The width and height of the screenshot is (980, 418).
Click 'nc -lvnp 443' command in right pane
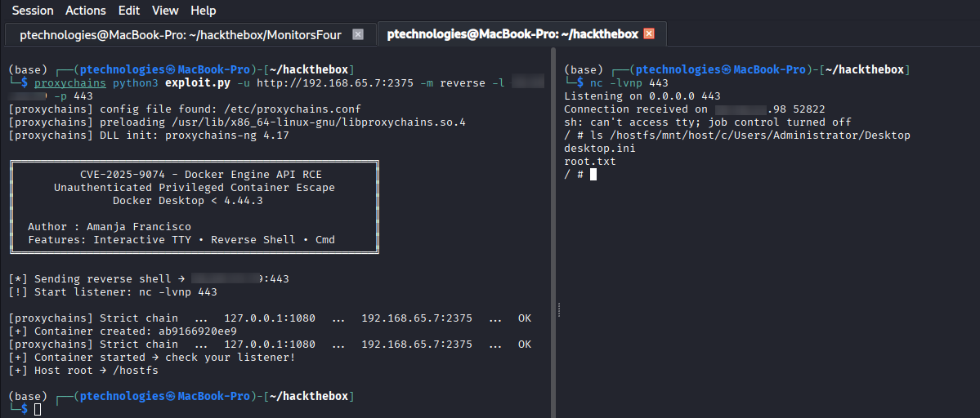click(628, 83)
